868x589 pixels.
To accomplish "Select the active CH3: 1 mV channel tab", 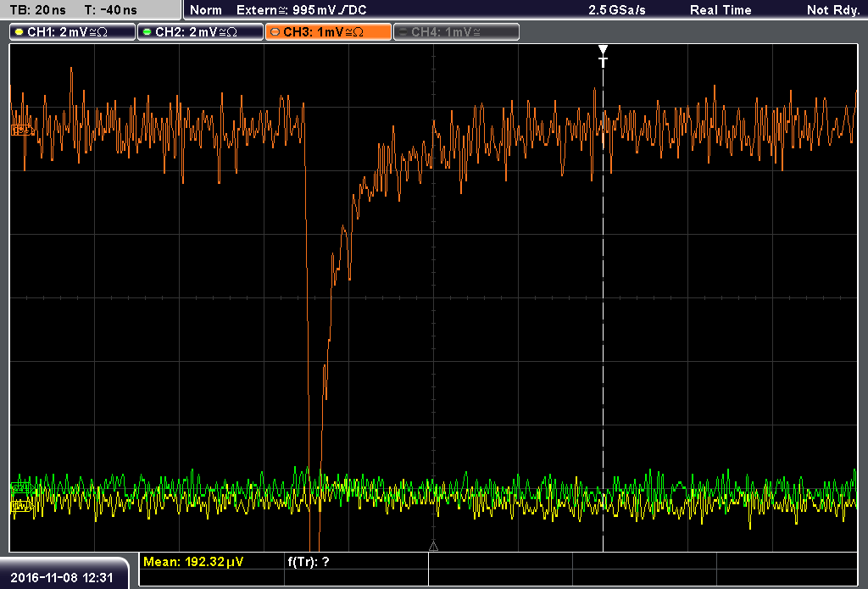I will pos(328,32).
